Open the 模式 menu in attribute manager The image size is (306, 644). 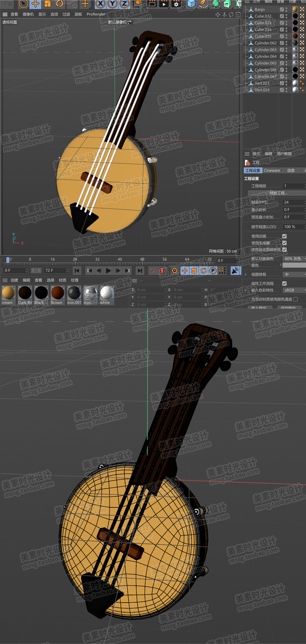click(x=256, y=154)
